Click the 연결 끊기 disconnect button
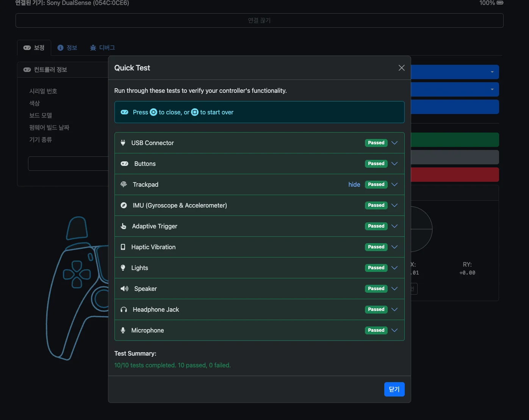529x420 pixels. (260, 20)
